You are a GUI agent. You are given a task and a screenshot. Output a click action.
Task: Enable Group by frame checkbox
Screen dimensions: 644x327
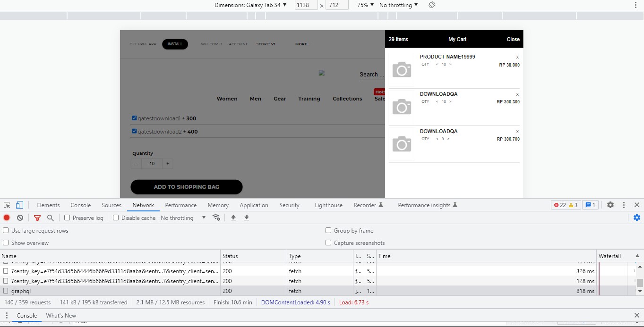point(328,230)
